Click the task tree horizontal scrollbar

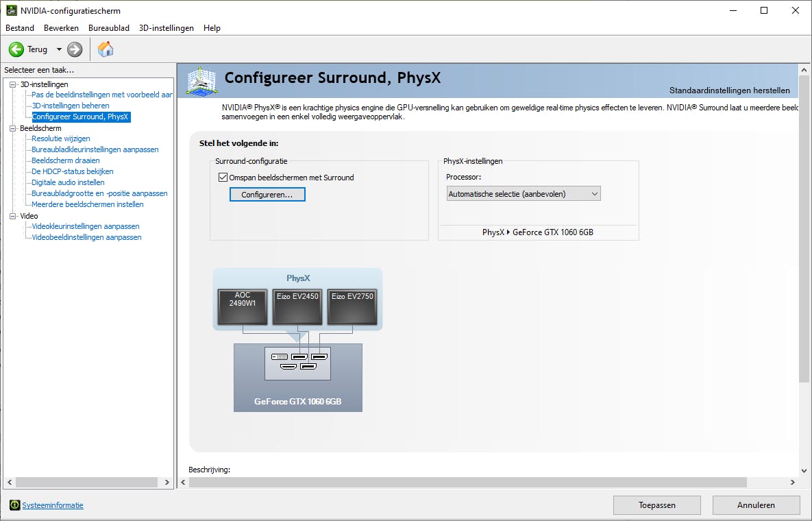86,482
